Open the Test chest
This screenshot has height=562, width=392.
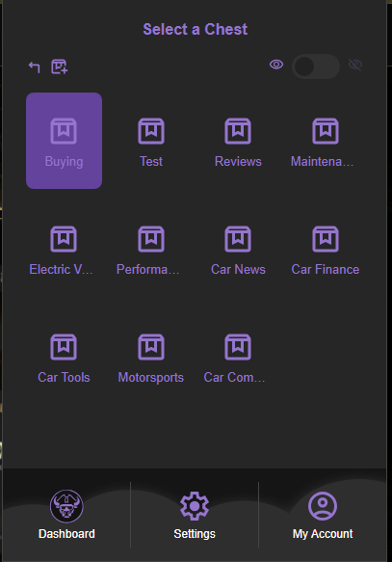[x=151, y=141]
